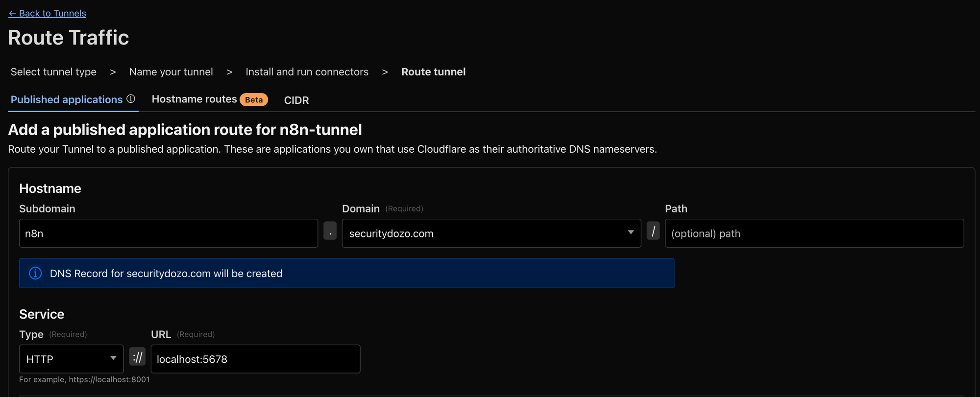Screen dimensions: 980x397
Task: Switch to the CIDR tab
Action: tap(296, 100)
